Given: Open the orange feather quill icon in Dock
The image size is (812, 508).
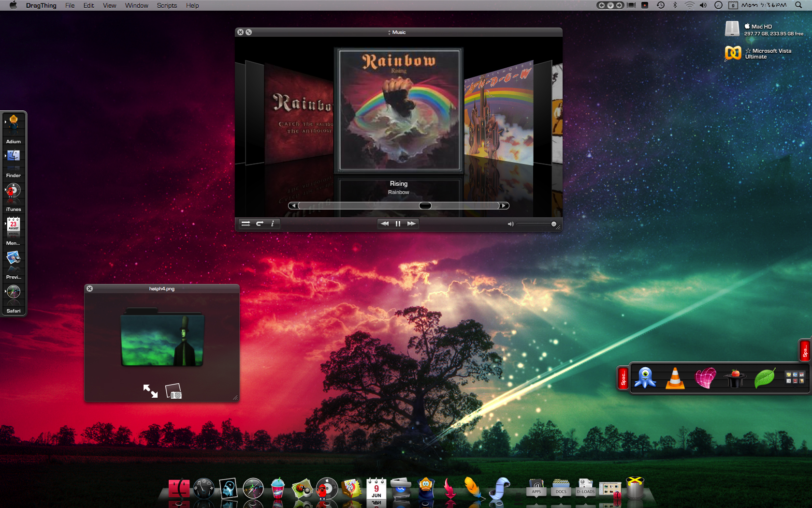Looking at the screenshot, I should point(474,488).
